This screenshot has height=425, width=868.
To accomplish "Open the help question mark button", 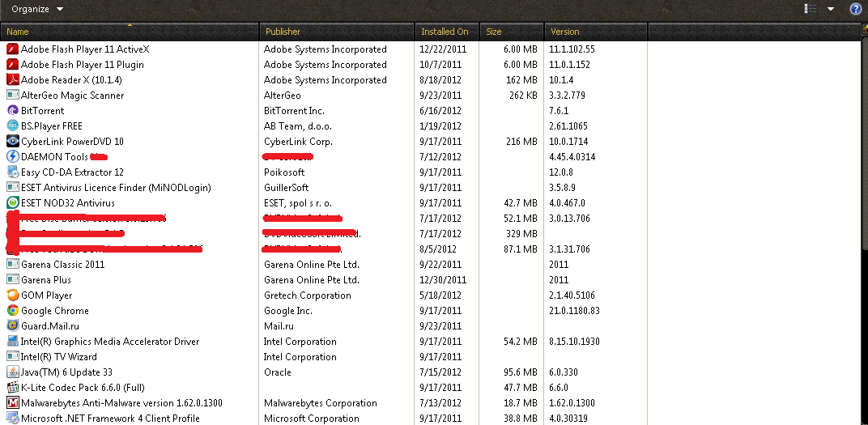I will [856, 9].
